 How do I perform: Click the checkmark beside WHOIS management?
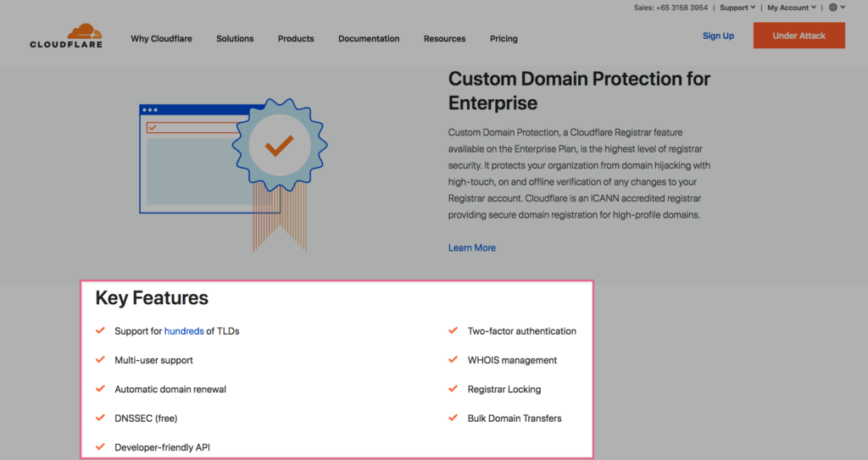pos(453,359)
